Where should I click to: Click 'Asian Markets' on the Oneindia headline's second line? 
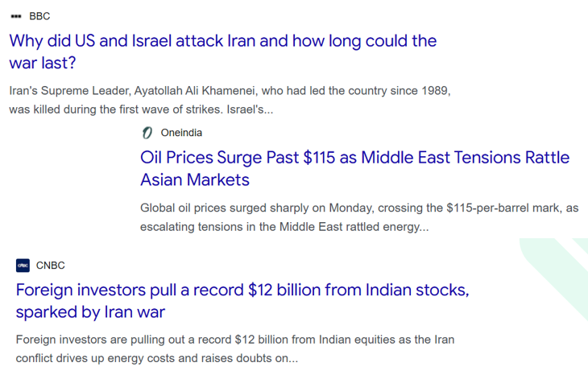194,179
